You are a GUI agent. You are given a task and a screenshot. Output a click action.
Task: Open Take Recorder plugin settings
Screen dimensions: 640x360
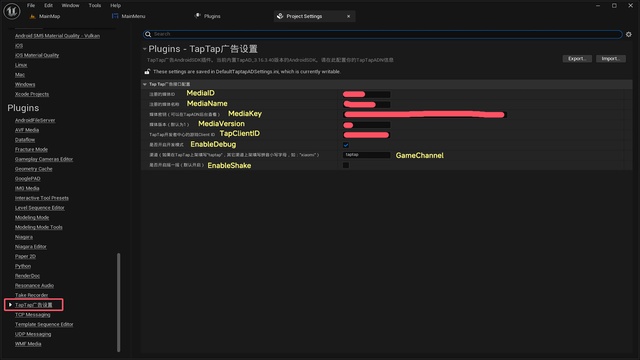(31, 295)
